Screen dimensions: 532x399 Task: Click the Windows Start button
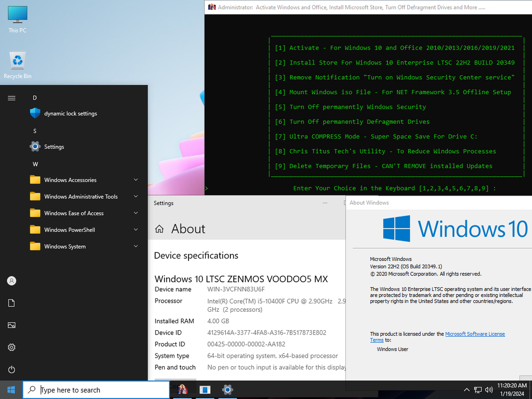click(x=11, y=390)
